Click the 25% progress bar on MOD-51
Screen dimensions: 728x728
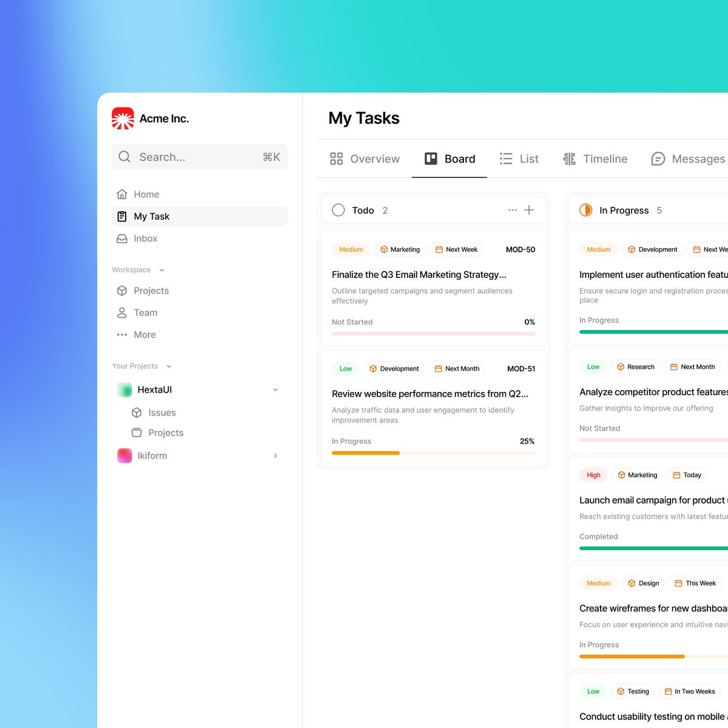[x=433, y=453]
